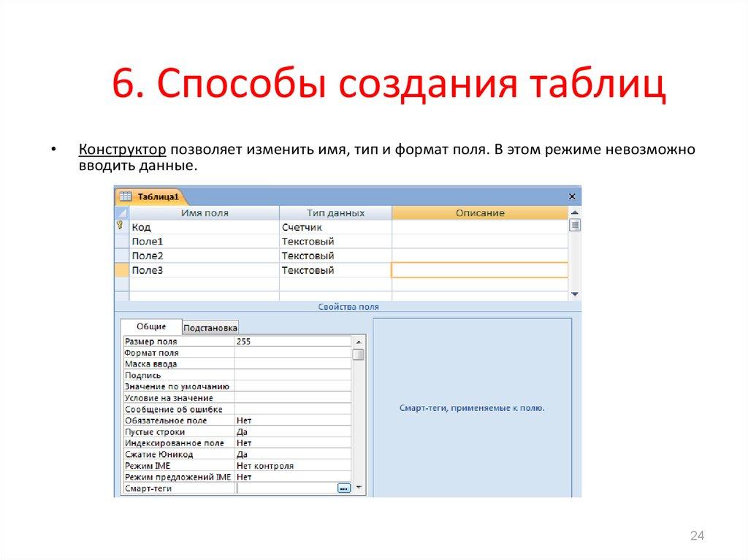Screen dimensions: 748x560
Task: Click the scroll-up arrow of the field grid
Action: click(x=573, y=212)
